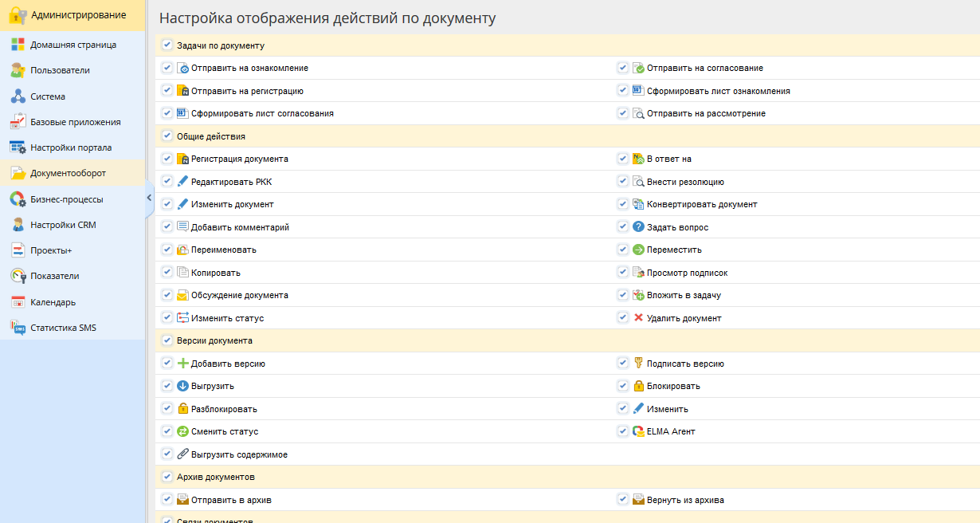Collapse the left sidebar panel arrow

[149, 198]
